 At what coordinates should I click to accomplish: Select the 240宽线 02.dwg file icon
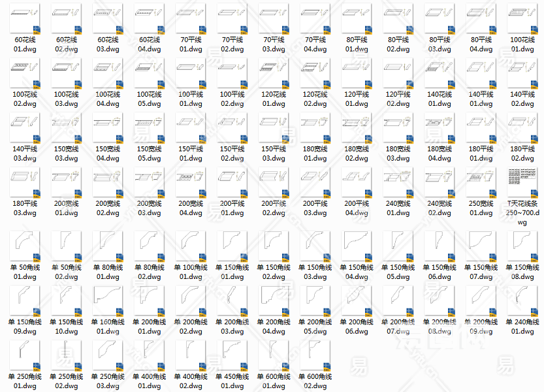(x=440, y=182)
